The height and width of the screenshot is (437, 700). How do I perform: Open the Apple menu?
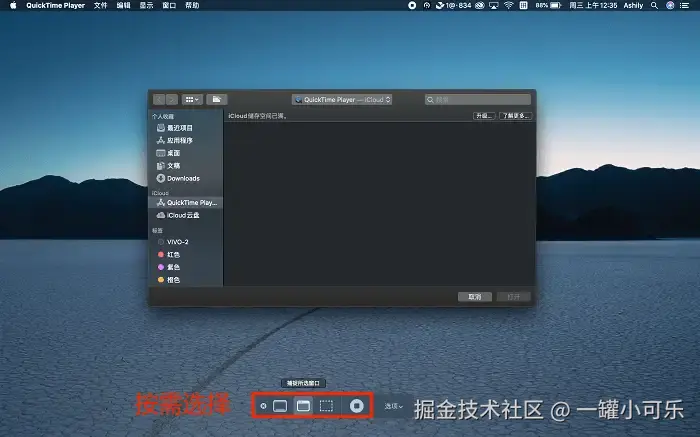13,5
